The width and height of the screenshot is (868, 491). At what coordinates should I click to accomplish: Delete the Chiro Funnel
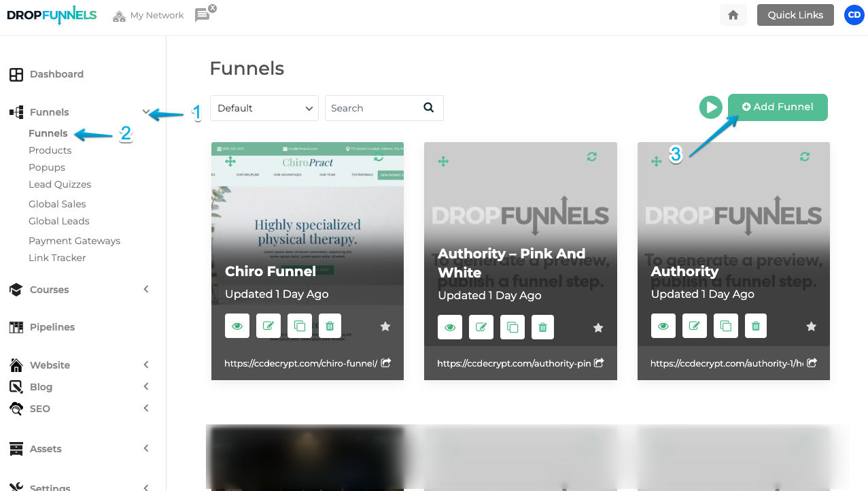[330, 326]
